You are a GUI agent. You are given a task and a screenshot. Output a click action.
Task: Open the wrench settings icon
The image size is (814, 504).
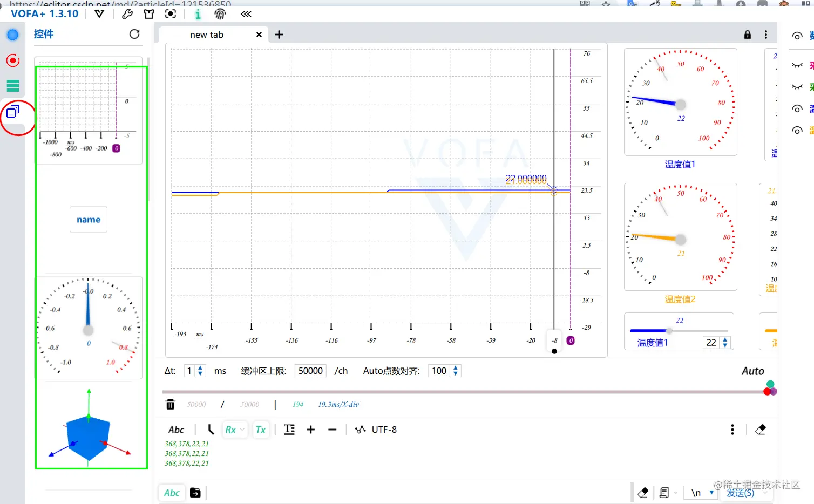pos(127,14)
